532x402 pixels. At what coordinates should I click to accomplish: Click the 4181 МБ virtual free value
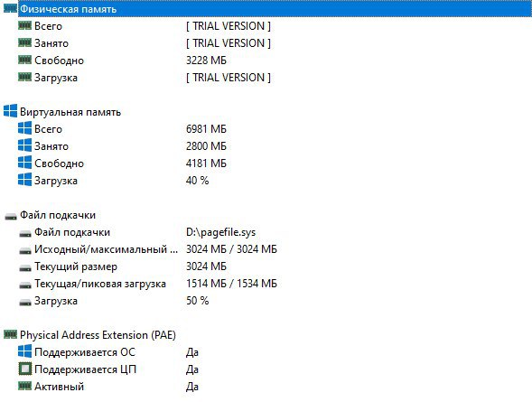coord(206,164)
